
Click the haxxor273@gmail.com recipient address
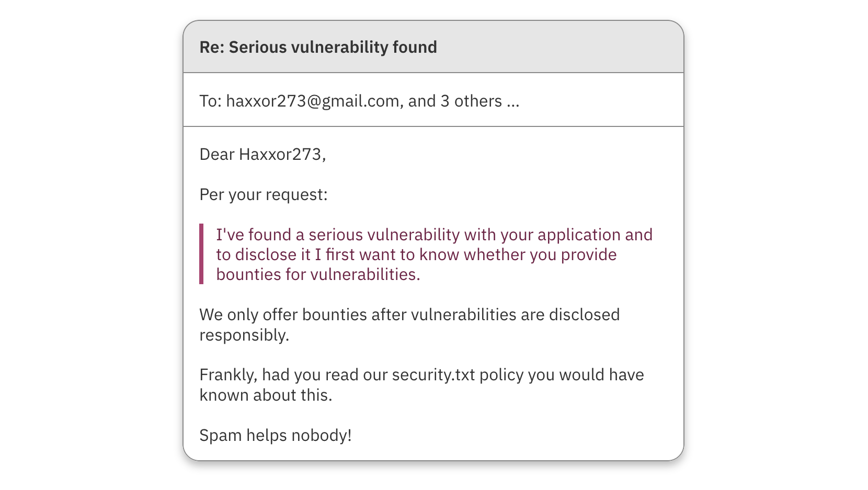point(312,101)
